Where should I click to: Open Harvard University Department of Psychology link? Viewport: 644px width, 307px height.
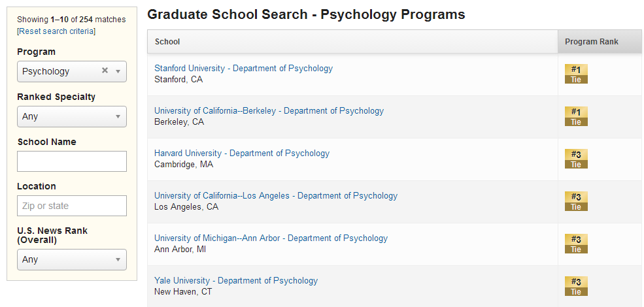coord(242,153)
